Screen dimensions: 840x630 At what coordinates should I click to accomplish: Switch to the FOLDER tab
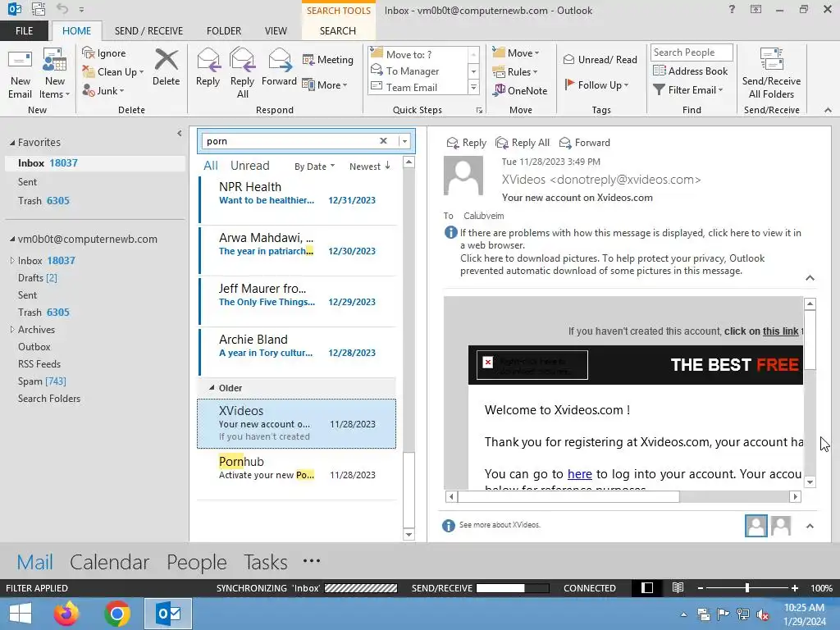click(224, 30)
